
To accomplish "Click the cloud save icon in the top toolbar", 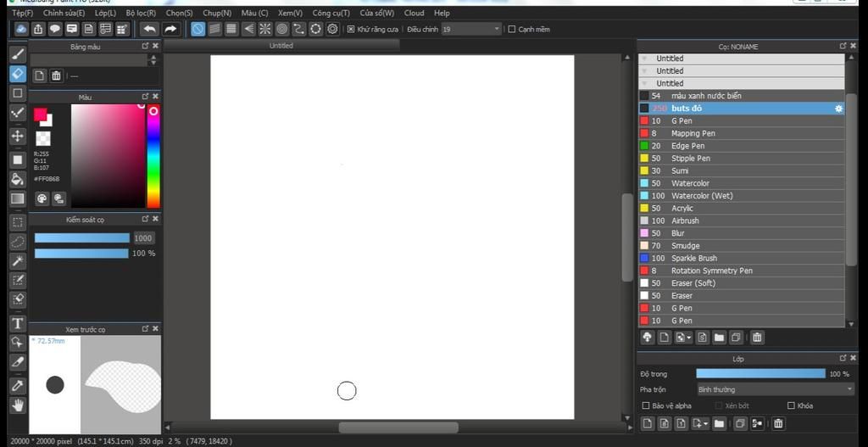I will (x=21, y=29).
